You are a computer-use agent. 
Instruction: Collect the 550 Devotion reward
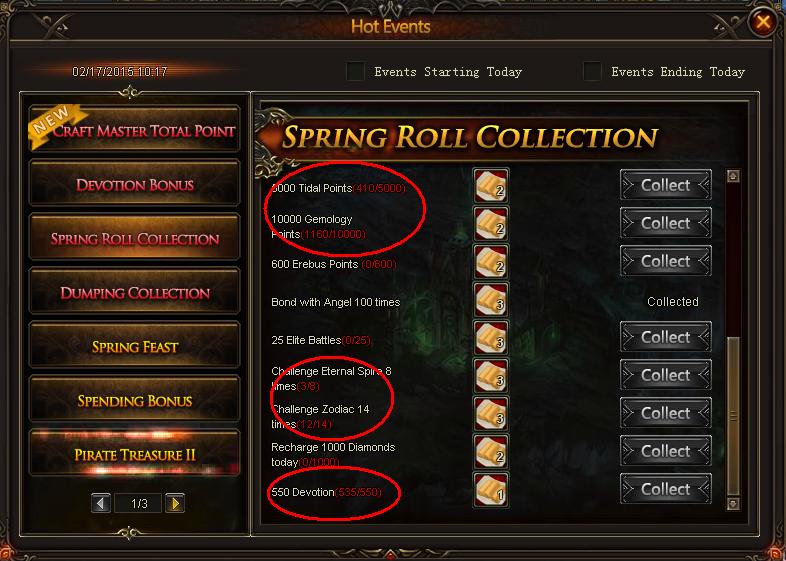point(666,489)
